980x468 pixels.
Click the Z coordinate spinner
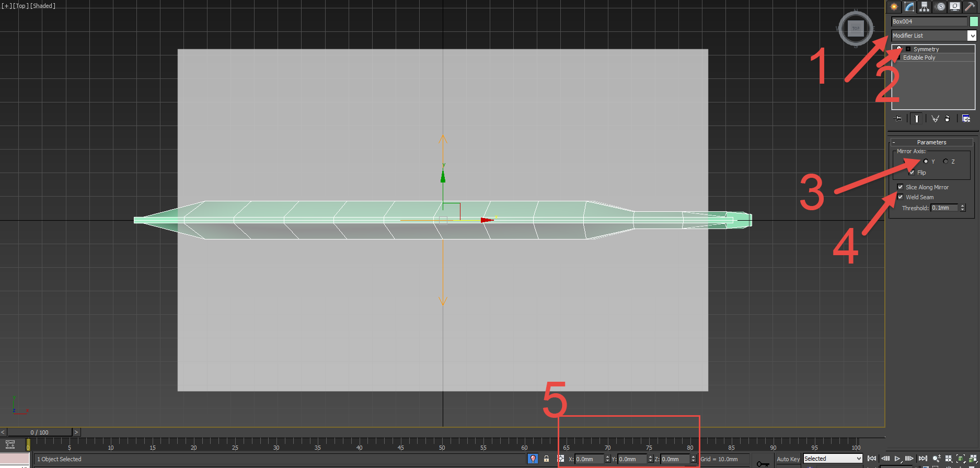(693, 459)
